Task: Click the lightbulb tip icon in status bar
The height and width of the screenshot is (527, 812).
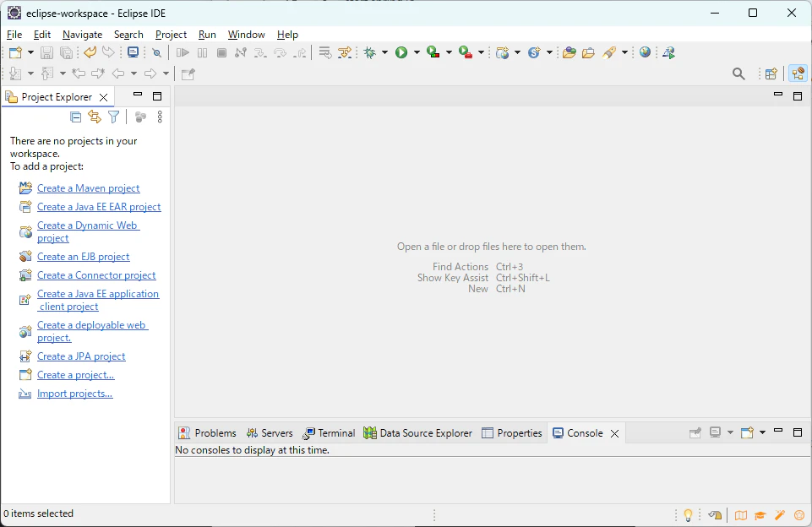Action: pos(689,515)
